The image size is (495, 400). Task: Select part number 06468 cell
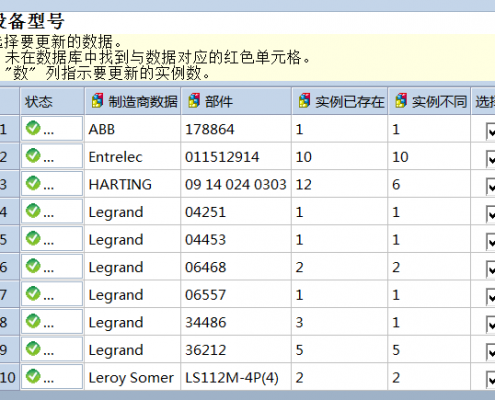click(236, 267)
